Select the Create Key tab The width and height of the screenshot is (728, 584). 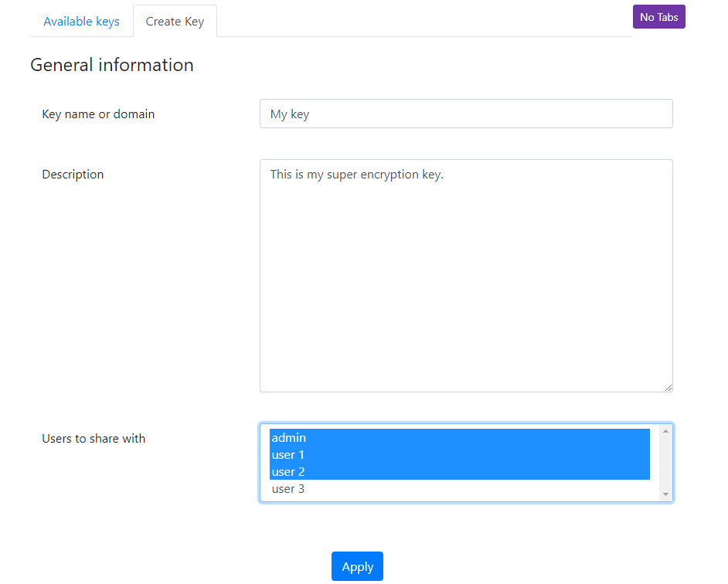coord(175,22)
